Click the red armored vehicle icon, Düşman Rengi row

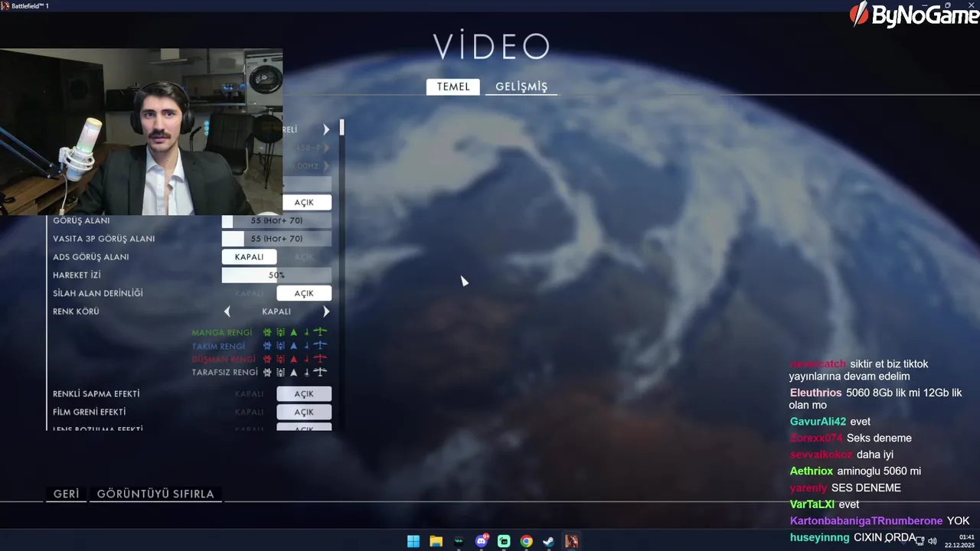point(280,359)
